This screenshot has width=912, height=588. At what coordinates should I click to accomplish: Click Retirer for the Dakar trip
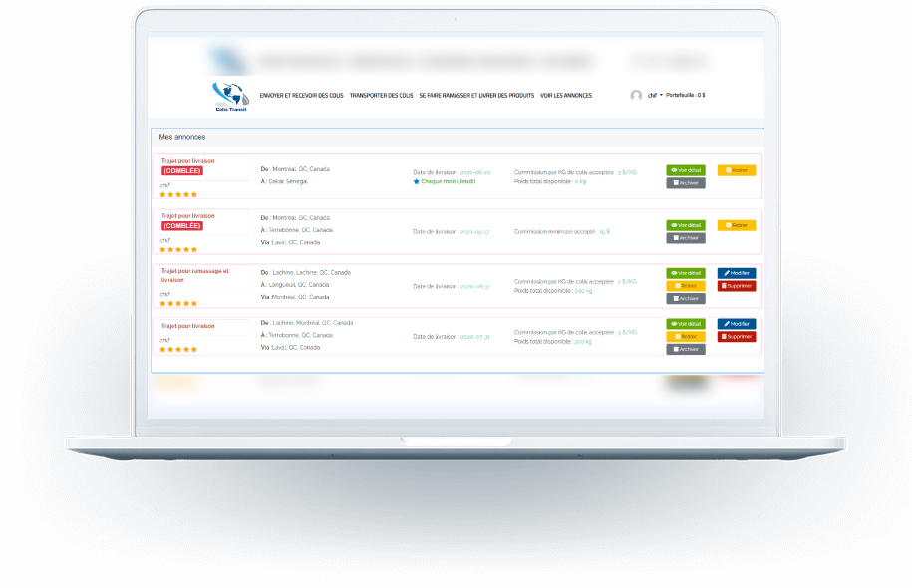(737, 170)
